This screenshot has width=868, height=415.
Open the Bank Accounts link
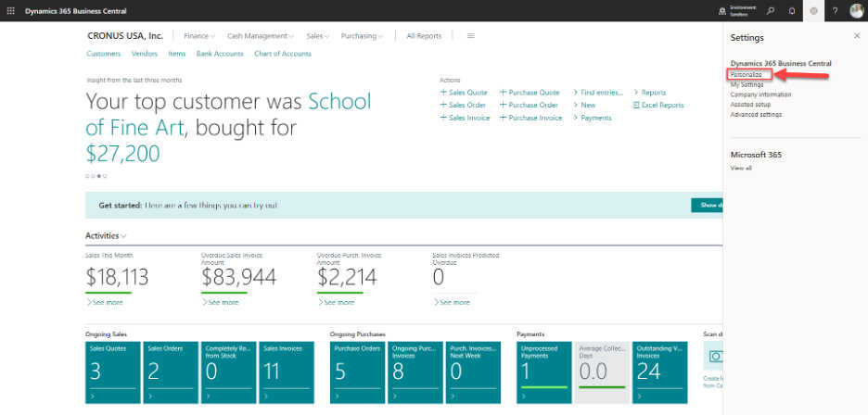220,54
